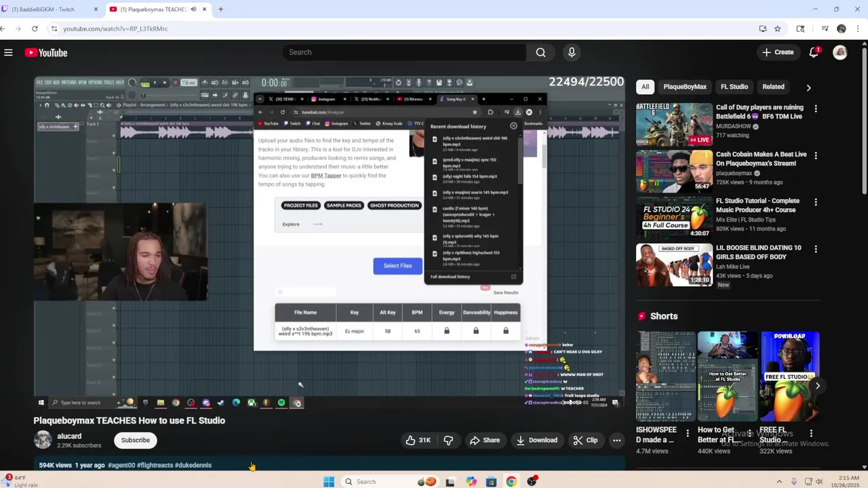Viewport: 868px width, 488px height.
Task: Open YouTube notifications bell
Action: (x=814, y=52)
